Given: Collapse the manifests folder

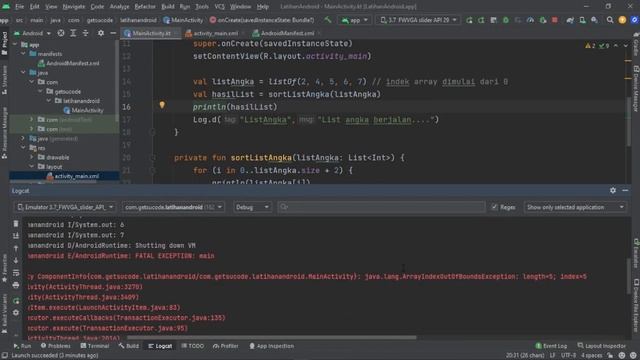Looking at the screenshot, I should pyautogui.click(x=23, y=53).
